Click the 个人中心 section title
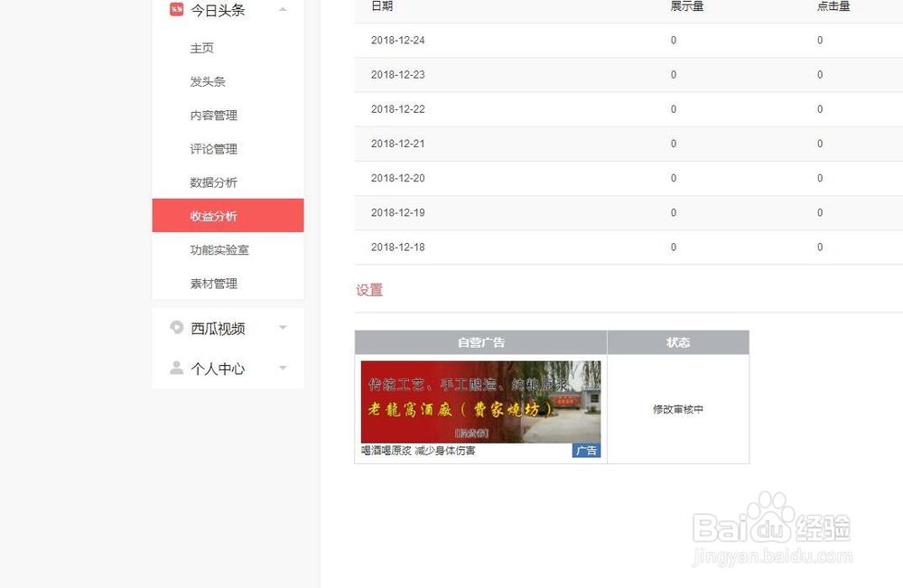Image resolution: width=903 pixels, height=588 pixels. point(218,369)
